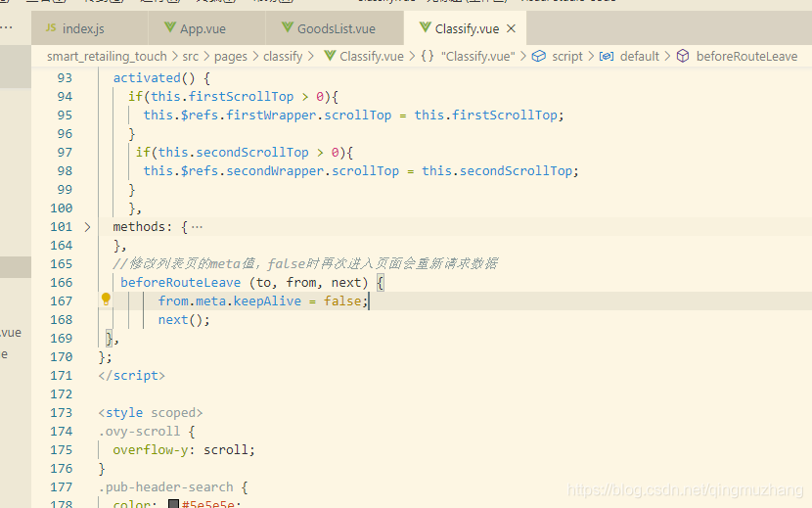This screenshot has width=812, height=508.
Task: Click the folded code ellipsis after methods
Action: (x=197, y=227)
